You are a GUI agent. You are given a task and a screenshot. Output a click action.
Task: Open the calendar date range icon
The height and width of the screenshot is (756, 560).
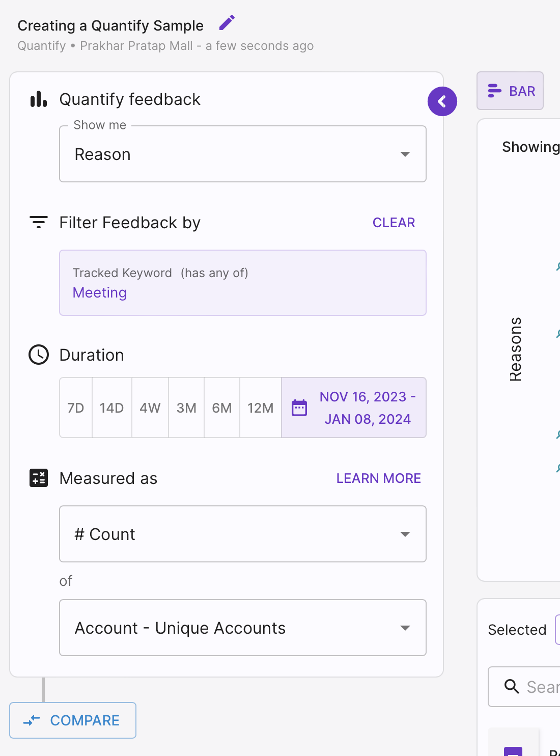coord(299,408)
